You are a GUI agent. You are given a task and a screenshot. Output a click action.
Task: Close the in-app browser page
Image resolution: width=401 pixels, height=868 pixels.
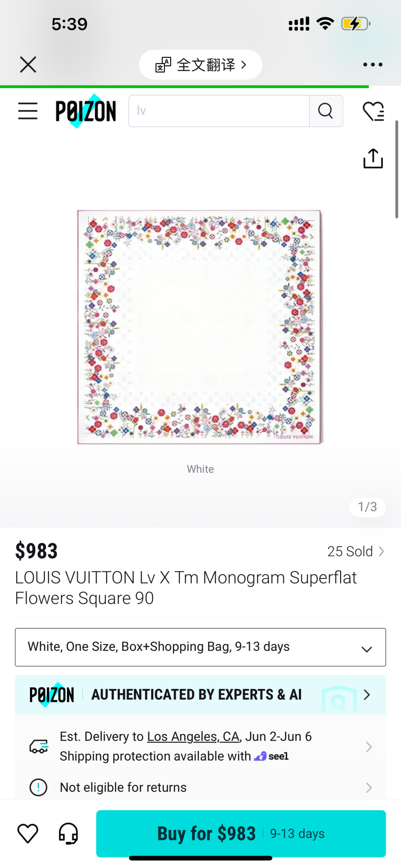click(x=28, y=65)
